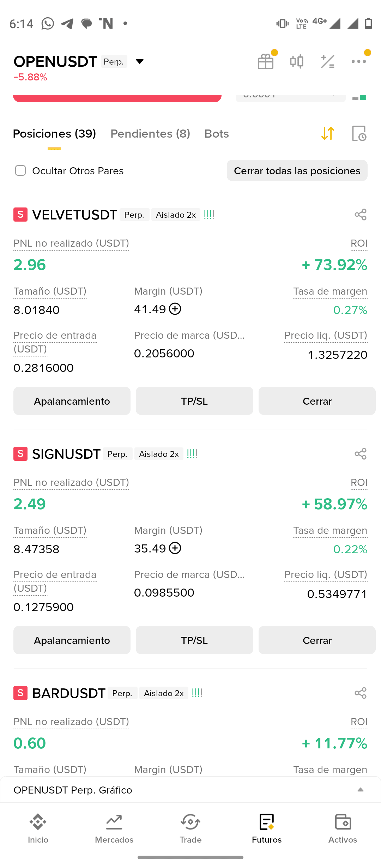Open the candlestick chart icon
Screen dimensions: 381x868
(297, 62)
